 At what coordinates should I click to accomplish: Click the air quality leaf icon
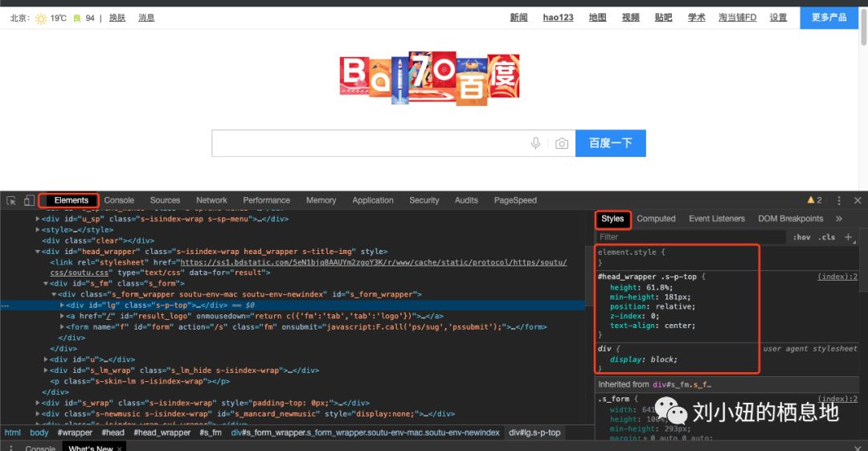pos(77,18)
